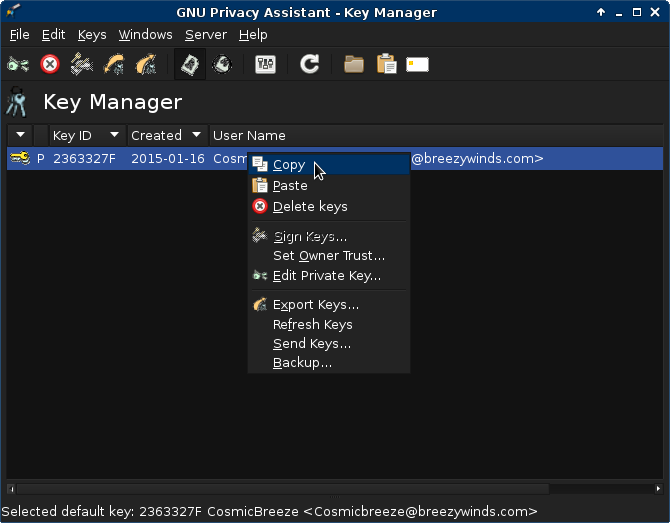Open the Keys menu
This screenshot has height=523, width=670.
[x=92, y=35]
